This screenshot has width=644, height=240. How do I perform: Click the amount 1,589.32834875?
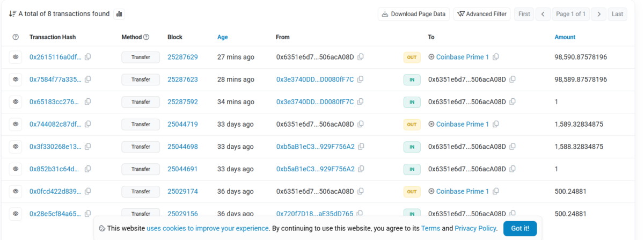pos(579,124)
